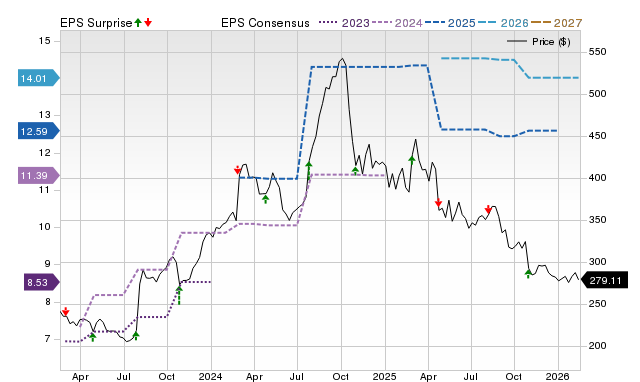The image size is (640, 382).
Task: Select the red surprise arrow just after Apr 2025
Action: coord(438,202)
